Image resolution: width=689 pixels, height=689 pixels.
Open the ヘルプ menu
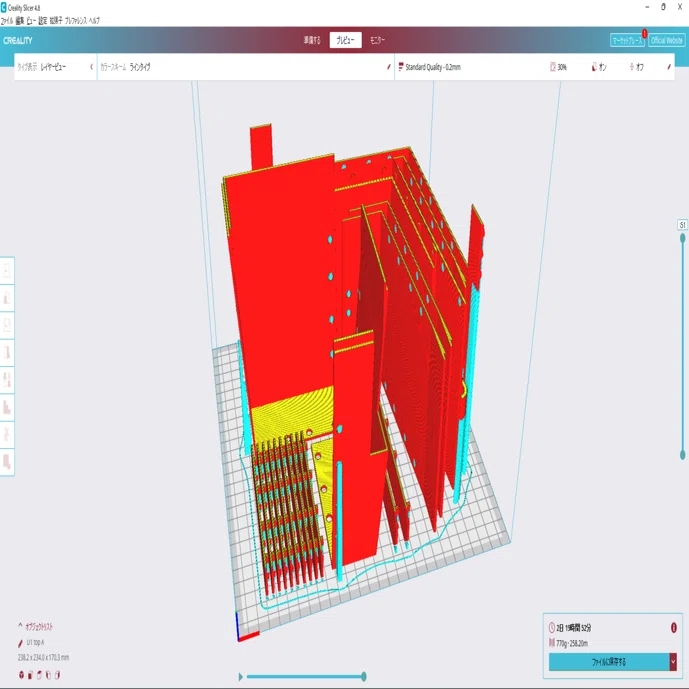click(x=94, y=21)
